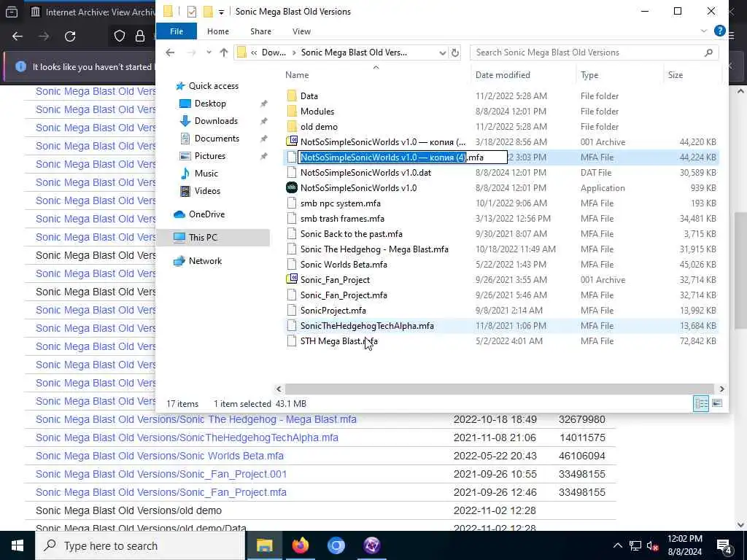Sort files by Type column header
This screenshot has height=560, width=747.
[x=619, y=75]
